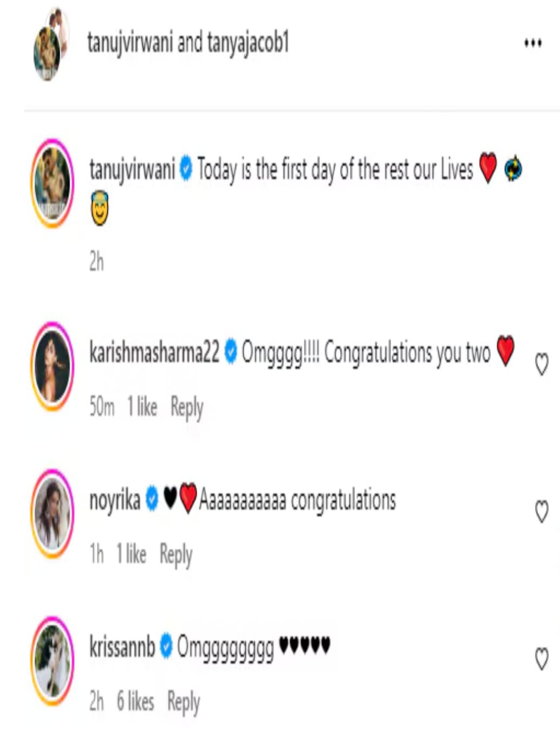This screenshot has width=560, height=742.
Task: Like karishmasharma22's comment with heart icon
Action: coord(542,364)
